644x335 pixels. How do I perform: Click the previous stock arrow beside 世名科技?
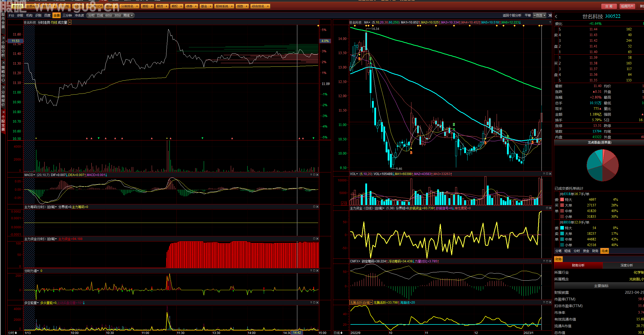pyautogui.click(x=556, y=16)
